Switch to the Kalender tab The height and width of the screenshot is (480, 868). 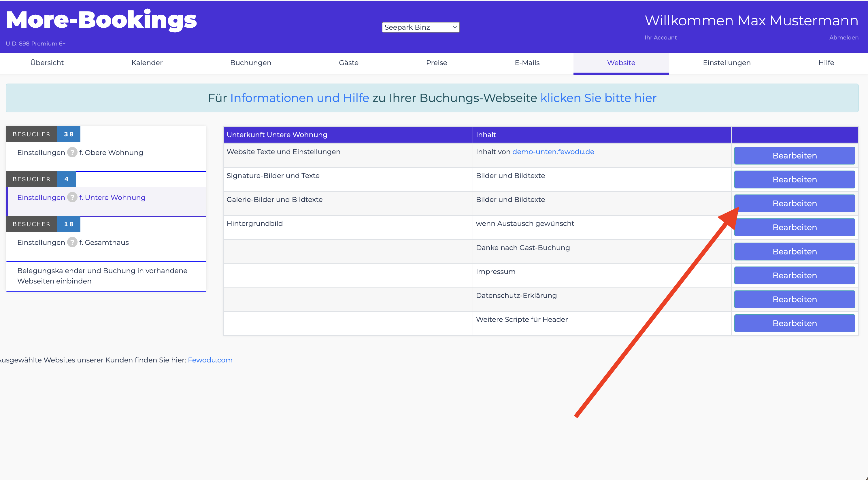(147, 63)
